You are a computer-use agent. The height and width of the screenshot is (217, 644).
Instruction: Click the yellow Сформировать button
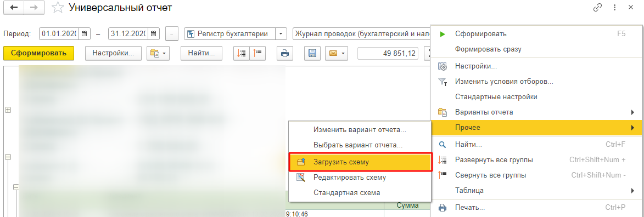[x=38, y=53]
